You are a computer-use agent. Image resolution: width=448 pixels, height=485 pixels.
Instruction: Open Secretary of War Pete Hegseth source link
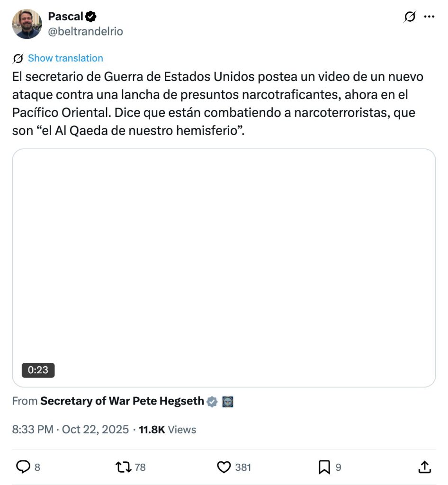click(122, 401)
